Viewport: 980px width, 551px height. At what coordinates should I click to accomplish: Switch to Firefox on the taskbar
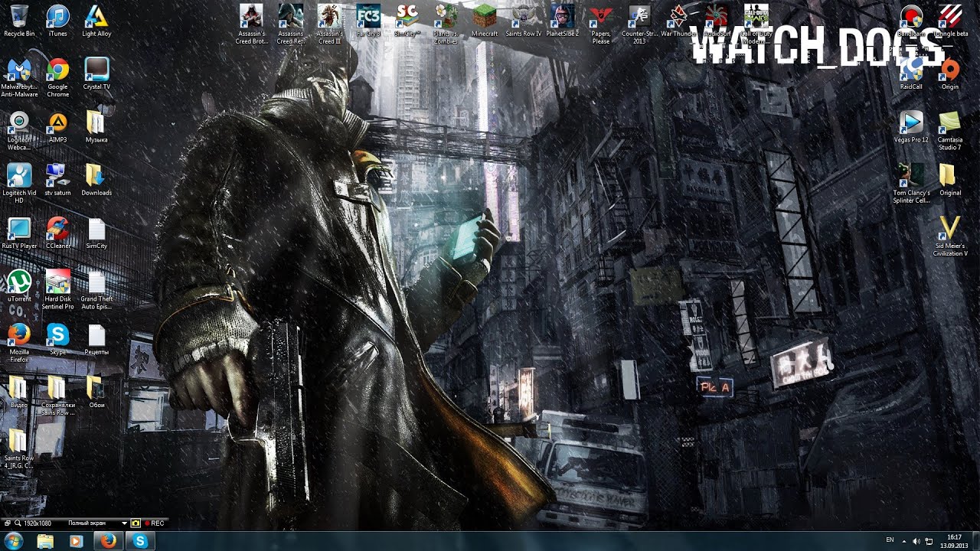(x=108, y=541)
